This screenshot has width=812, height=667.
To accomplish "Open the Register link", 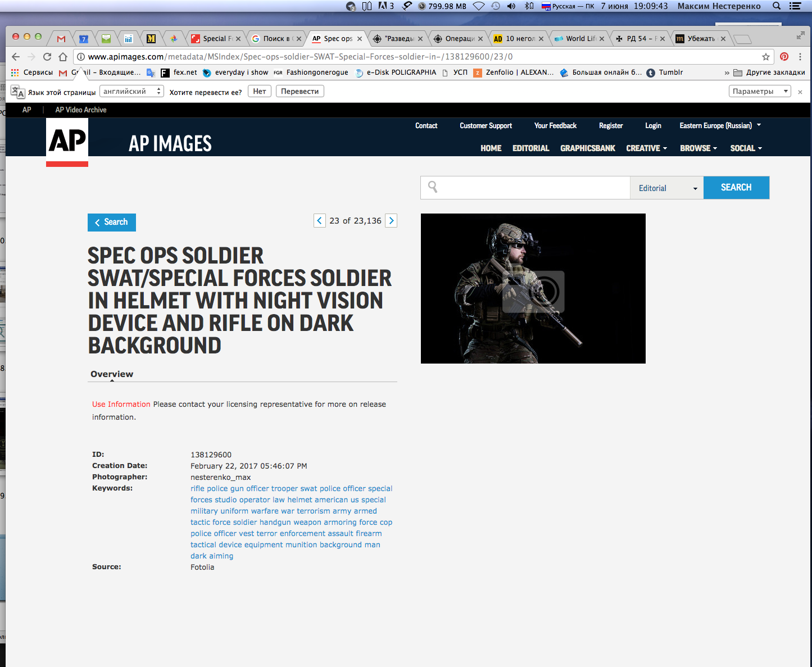I will pos(611,126).
